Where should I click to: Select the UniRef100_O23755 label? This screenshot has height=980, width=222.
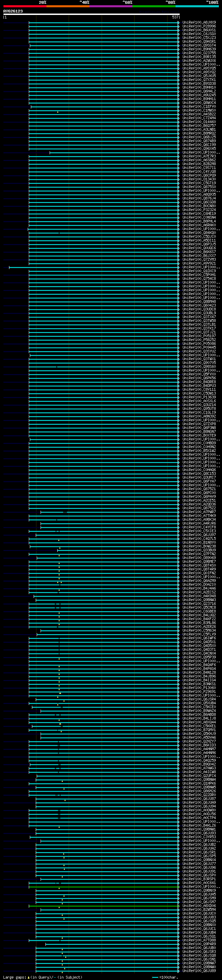coord(199,53)
